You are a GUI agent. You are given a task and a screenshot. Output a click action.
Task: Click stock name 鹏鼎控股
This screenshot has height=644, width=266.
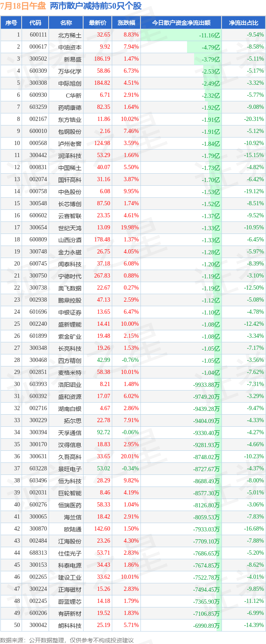point(70,300)
